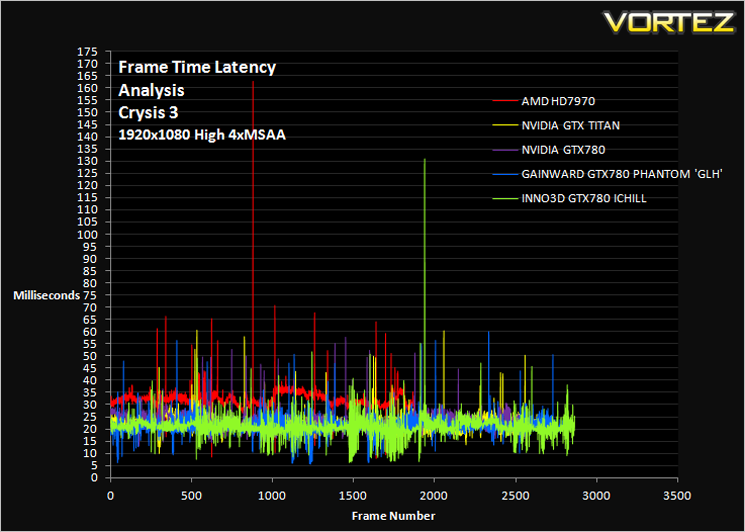Click the x-axis tick label 3500
This screenshot has width=745, height=532.
pos(677,496)
